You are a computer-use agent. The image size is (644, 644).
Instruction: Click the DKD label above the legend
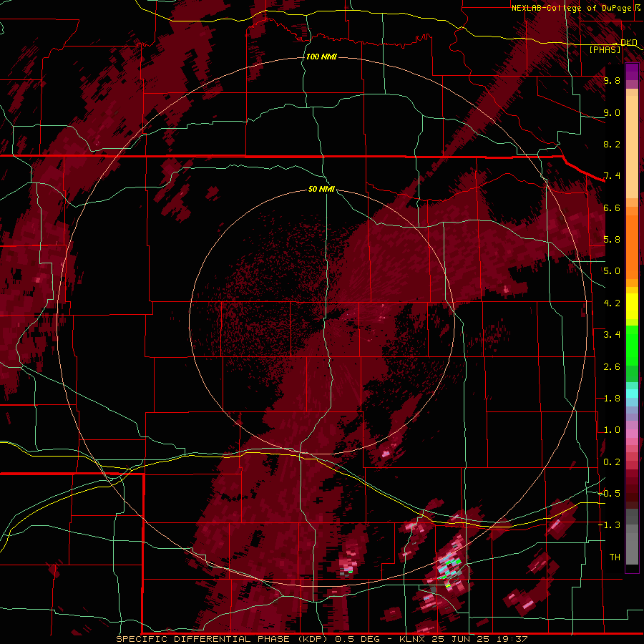coord(629,42)
